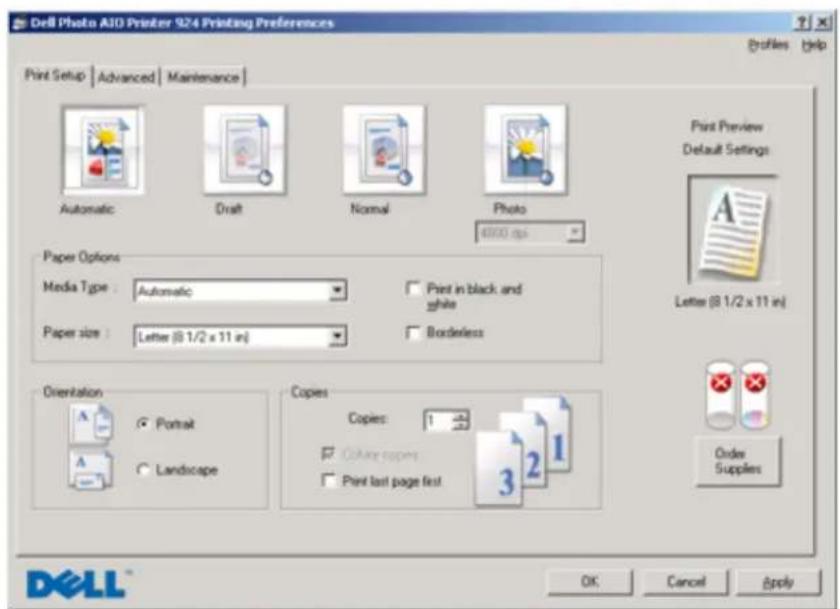Image resolution: width=840 pixels, height=609 pixels.
Task: Click the Order Supplies button
Action: (x=738, y=461)
